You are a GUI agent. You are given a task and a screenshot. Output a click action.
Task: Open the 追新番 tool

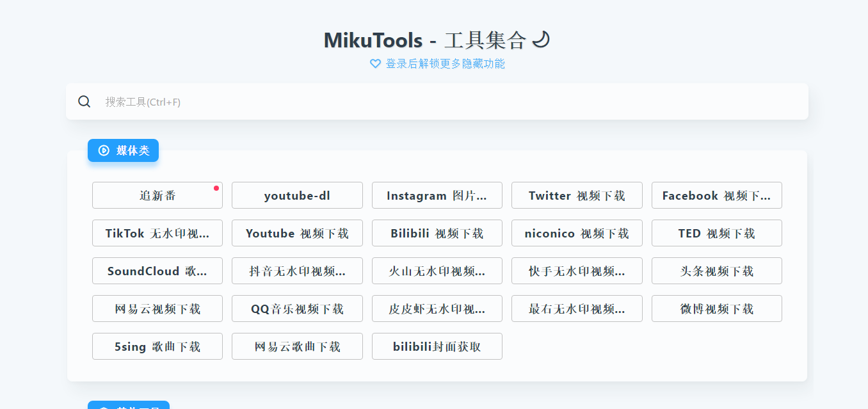[x=157, y=195]
